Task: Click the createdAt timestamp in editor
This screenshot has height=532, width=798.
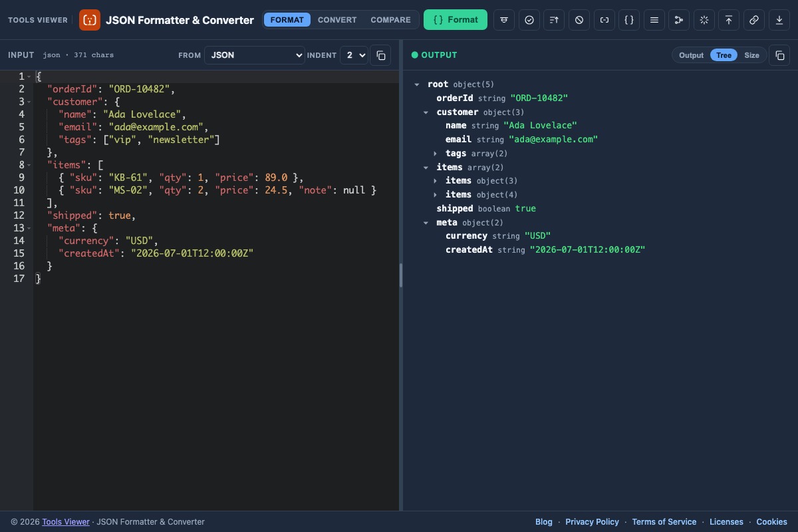Action: (x=192, y=253)
